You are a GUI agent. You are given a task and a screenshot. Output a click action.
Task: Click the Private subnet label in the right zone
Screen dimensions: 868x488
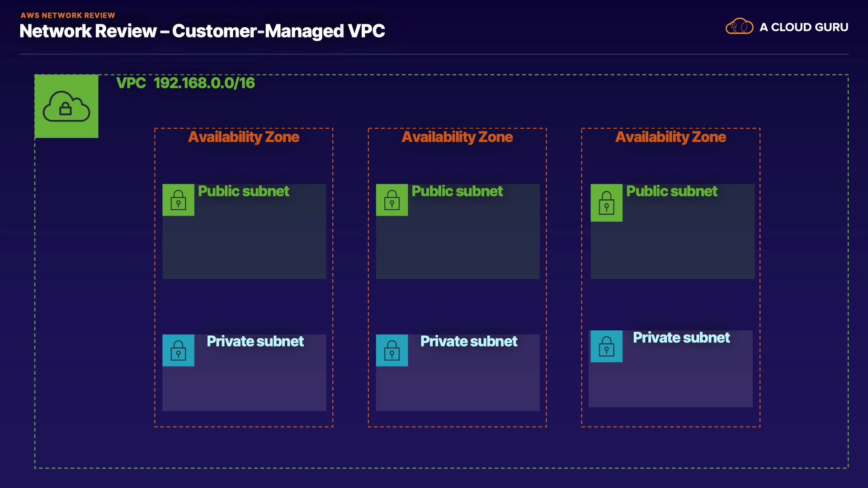tap(681, 338)
